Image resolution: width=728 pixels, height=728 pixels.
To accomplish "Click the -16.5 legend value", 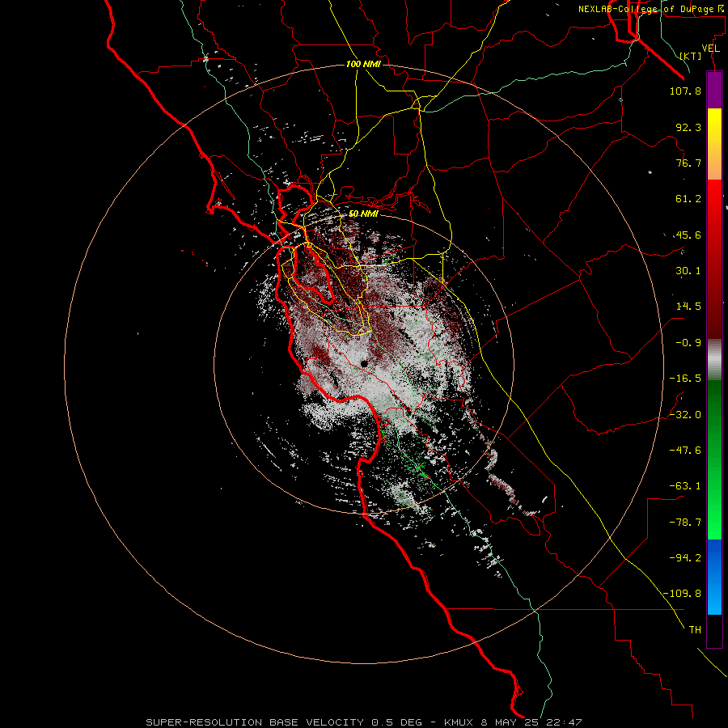I will [685, 379].
